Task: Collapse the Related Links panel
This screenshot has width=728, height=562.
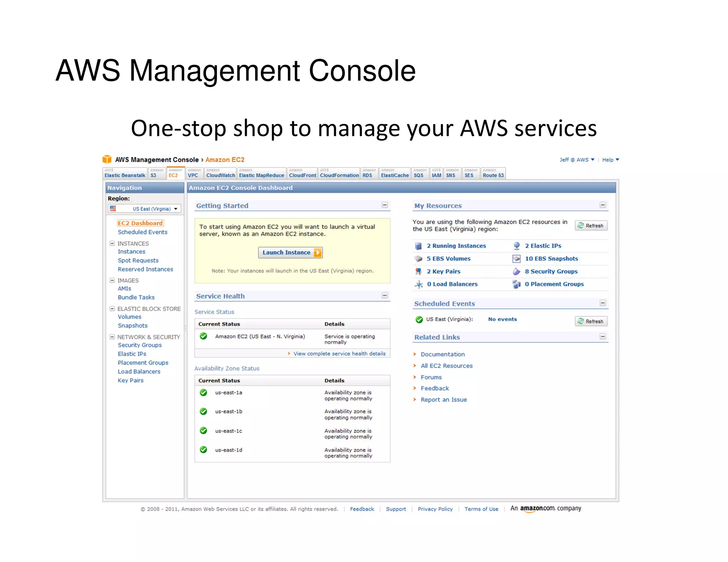Action: (x=603, y=336)
